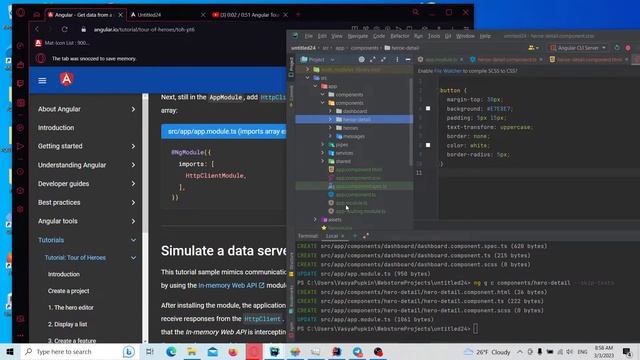Add a new terminal session with plus
Viewport: 640px width, 360px height.
(355, 236)
